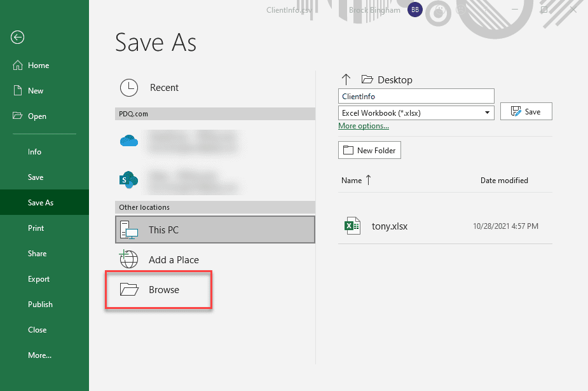Open the Print page
The height and width of the screenshot is (391, 588).
[36, 228]
